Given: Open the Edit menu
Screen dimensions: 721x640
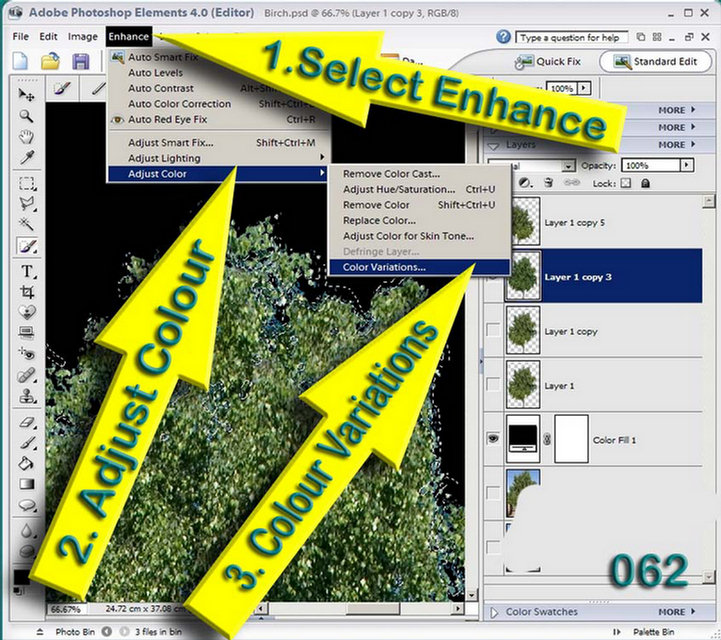Looking at the screenshot, I should point(48,36).
